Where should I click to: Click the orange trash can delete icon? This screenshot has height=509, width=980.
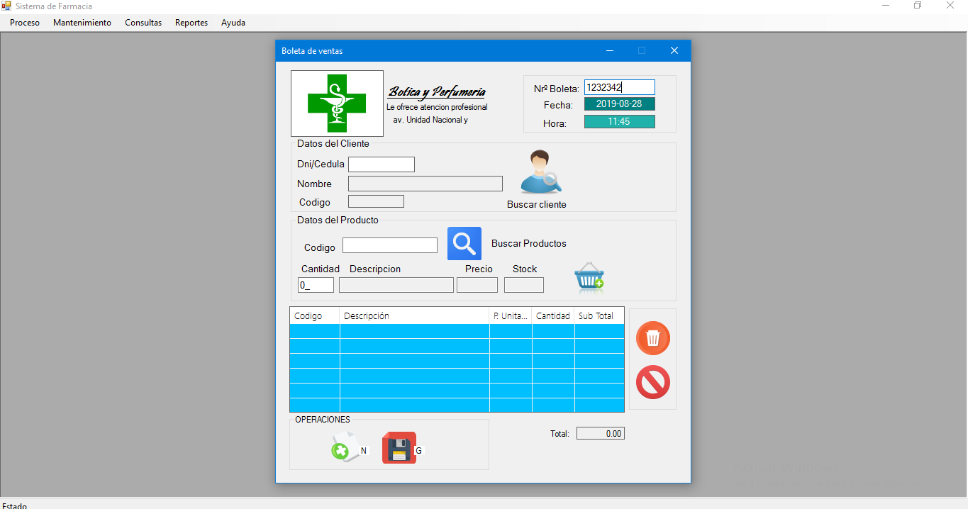pos(653,338)
